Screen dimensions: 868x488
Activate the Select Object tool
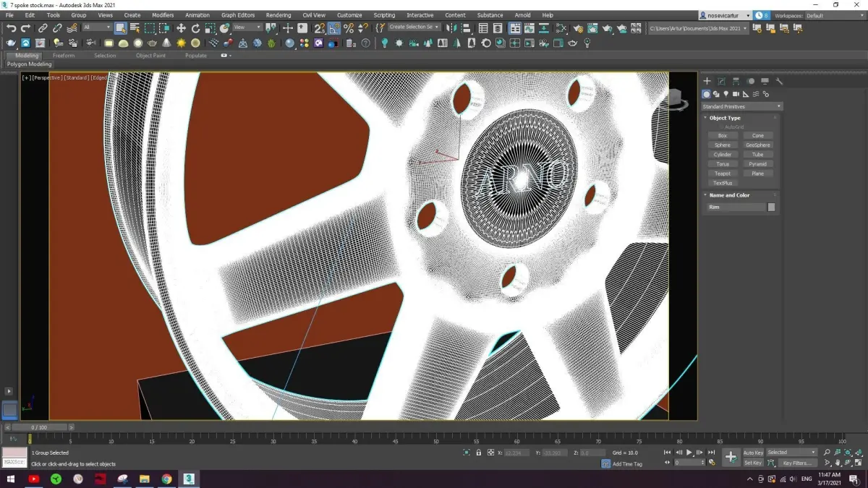coord(120,28)
